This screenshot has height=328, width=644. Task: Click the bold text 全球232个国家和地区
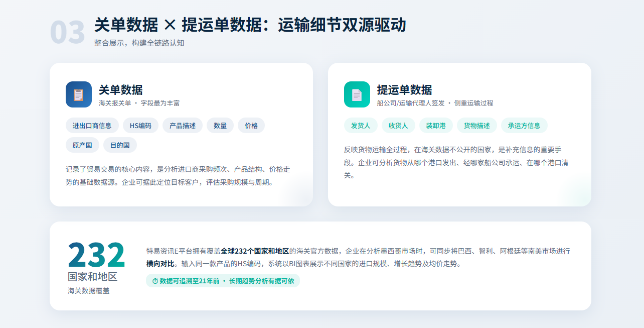pos(255,251)
